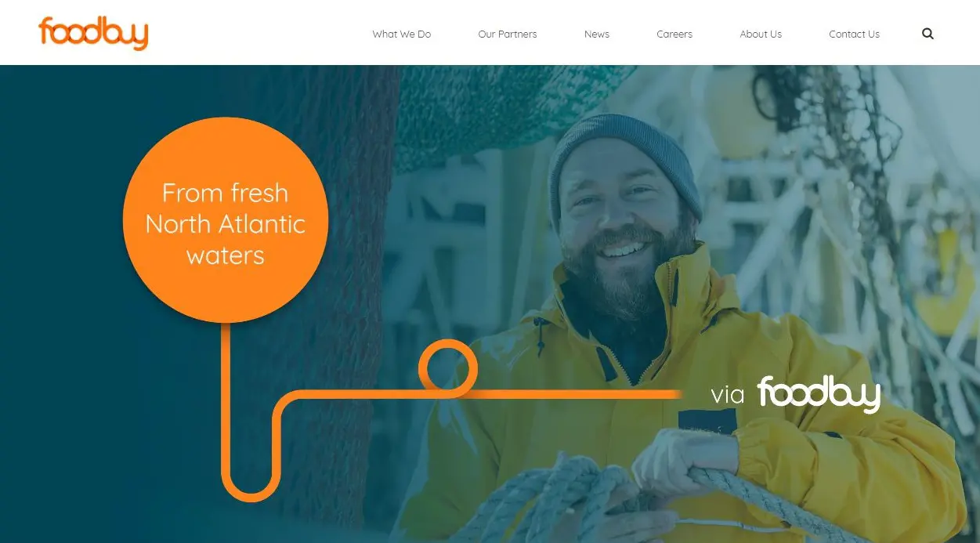Go to Our Partners page

pos(508,34)
